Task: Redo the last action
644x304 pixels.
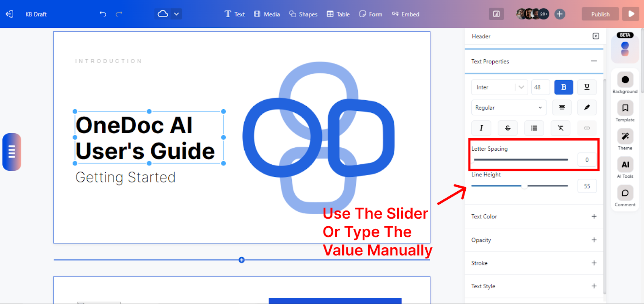Action: pos(119,14)
